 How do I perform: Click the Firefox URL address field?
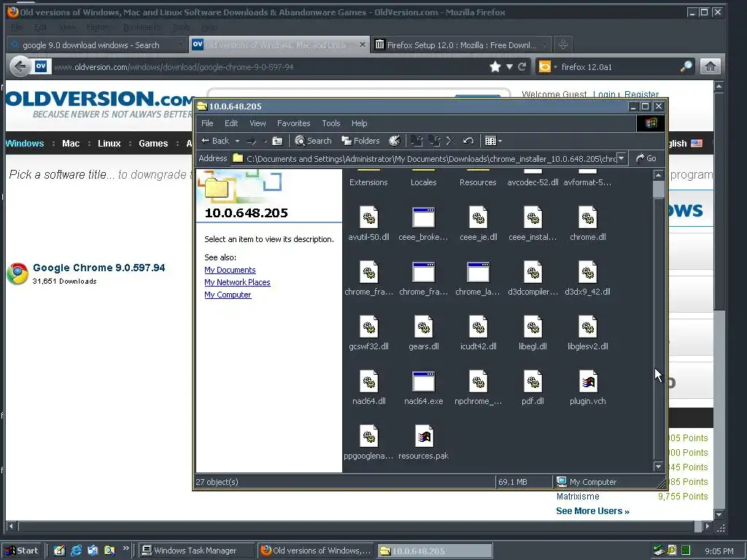tap(269, 67)
